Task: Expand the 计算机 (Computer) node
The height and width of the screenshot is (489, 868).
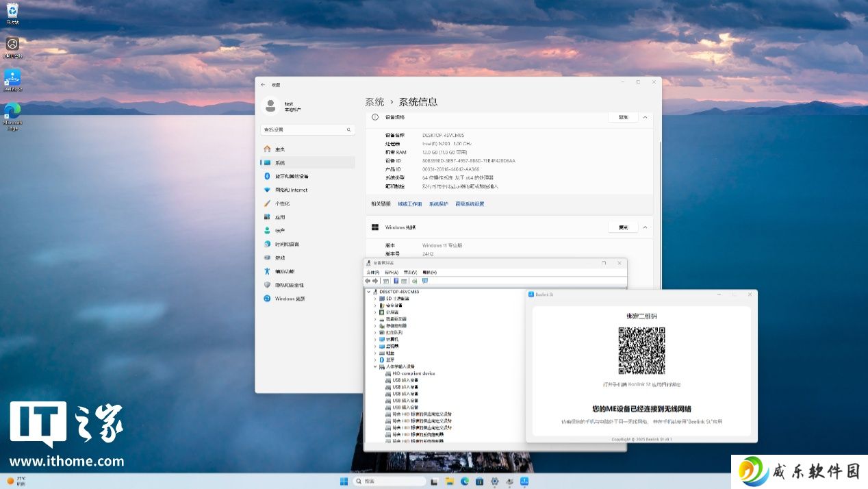Action: [374, 339]
